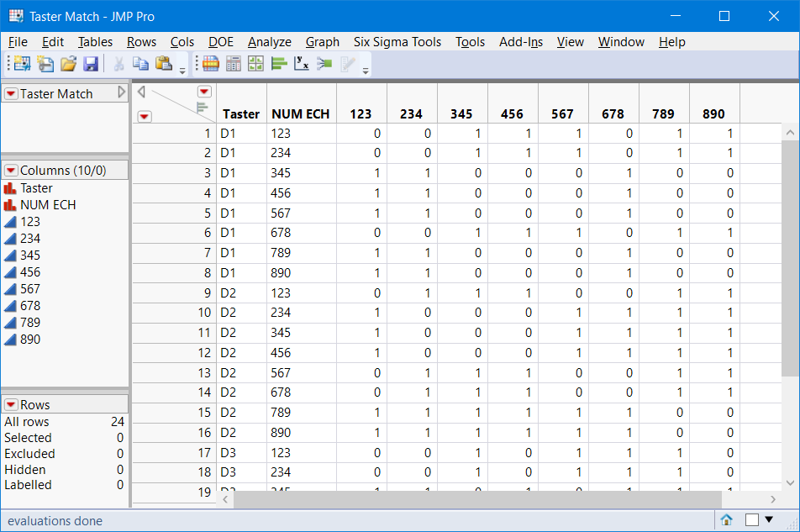
Task: Click the panel-collapse triangle above the row numbers
Action: pos(141,92)
